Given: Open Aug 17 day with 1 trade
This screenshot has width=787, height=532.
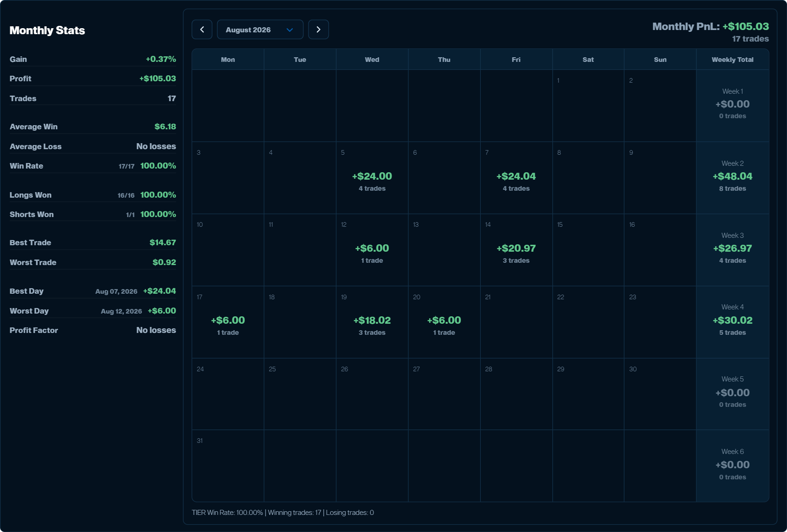Looking at the screenshot, I should click(x=228, y=322).
